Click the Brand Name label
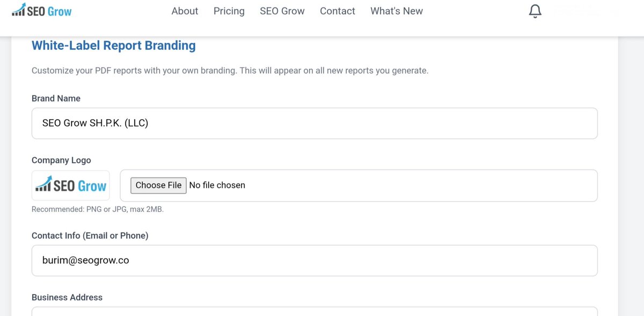644x316 pixels. click(x=56, y=98)
